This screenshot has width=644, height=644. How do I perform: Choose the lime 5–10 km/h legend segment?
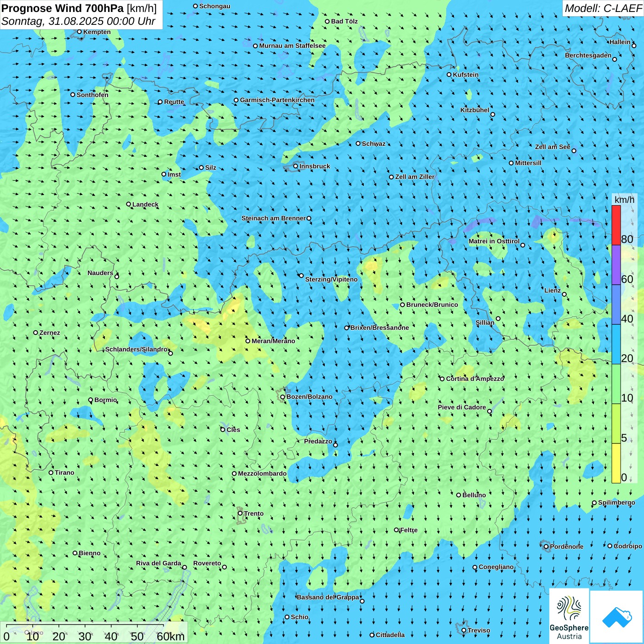pyautogui.click(x=616, y=424)
